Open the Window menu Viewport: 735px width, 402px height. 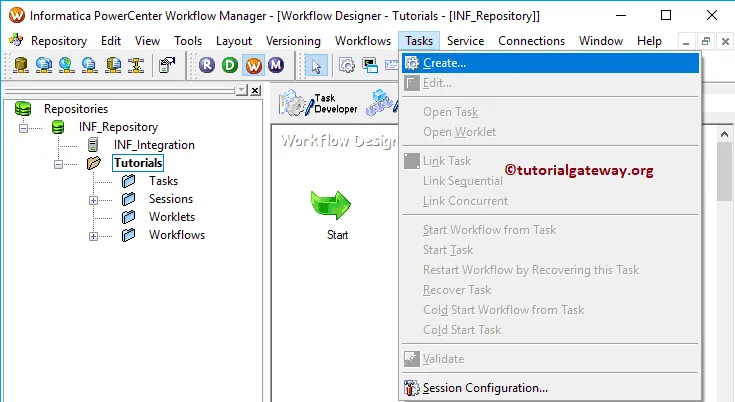point(600,41)
